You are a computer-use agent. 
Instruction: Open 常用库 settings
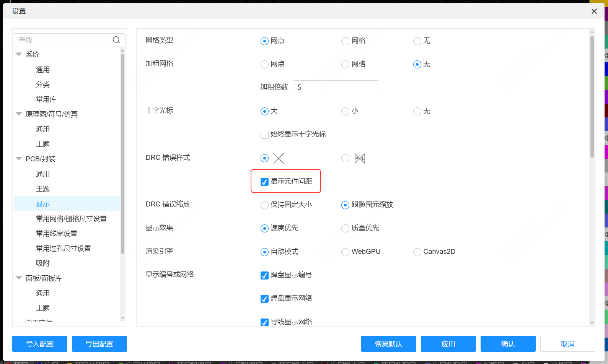pos(46,99)
